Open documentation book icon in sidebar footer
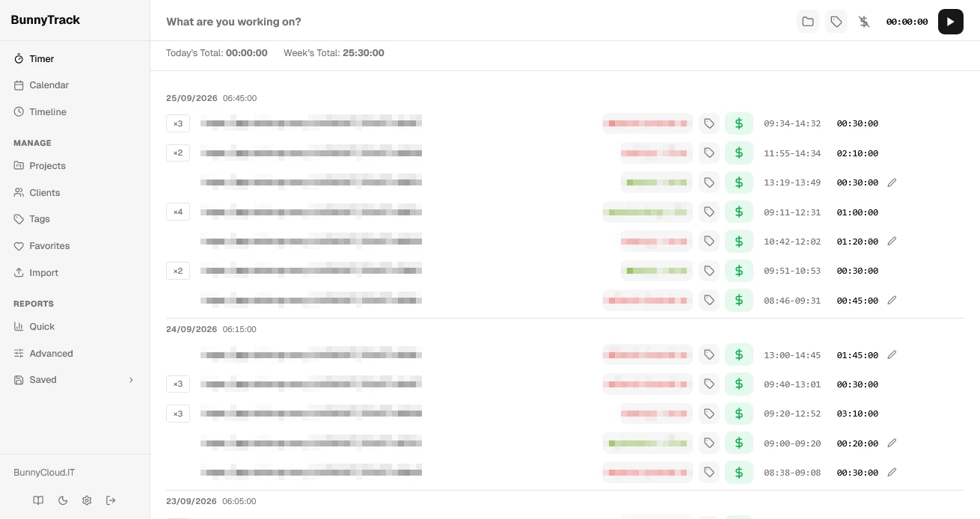980x519 pixels. [x=38, y=500]
